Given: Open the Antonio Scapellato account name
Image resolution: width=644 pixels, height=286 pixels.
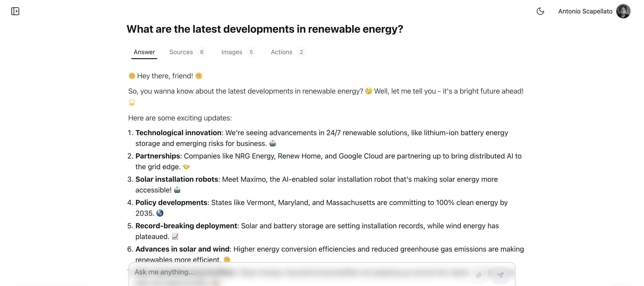Looking at the screenshot, I should [585, 11].
